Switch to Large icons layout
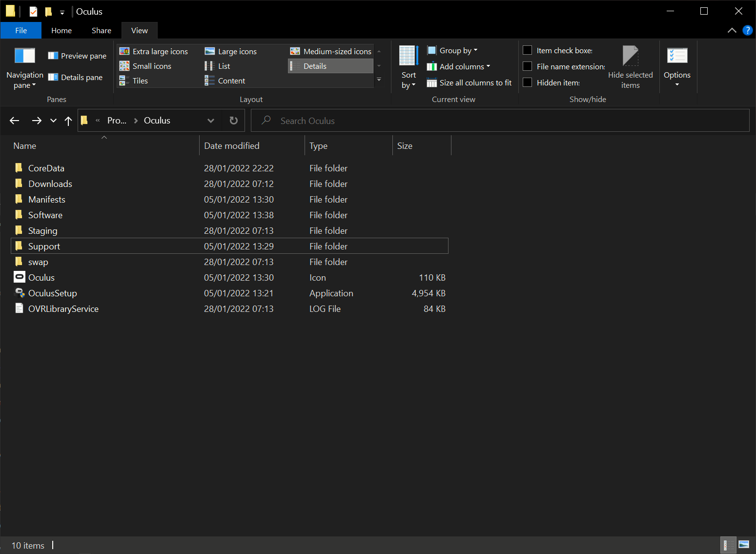Viewport: 756px width, 554px height. (x=210, y=51)
